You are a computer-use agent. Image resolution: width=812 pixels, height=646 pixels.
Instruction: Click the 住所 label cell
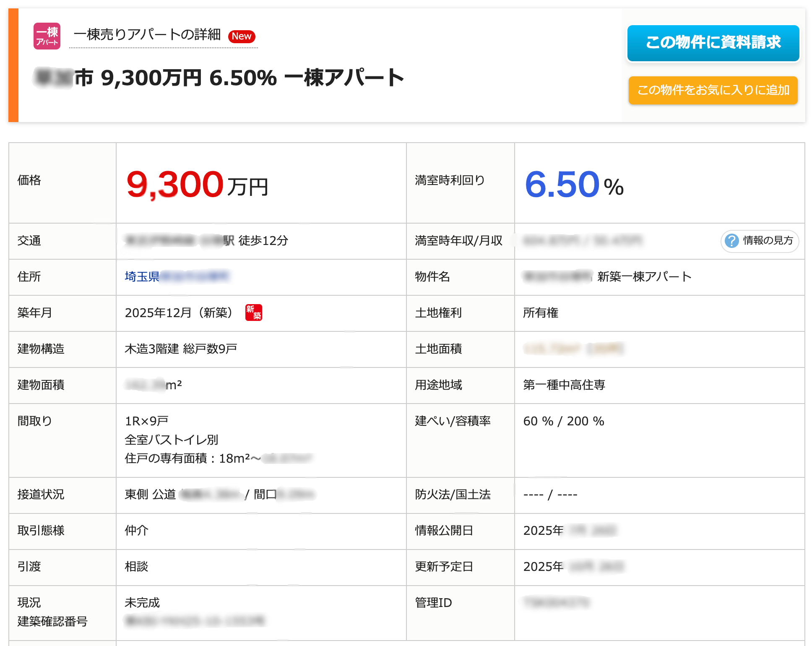pos(62,277)
